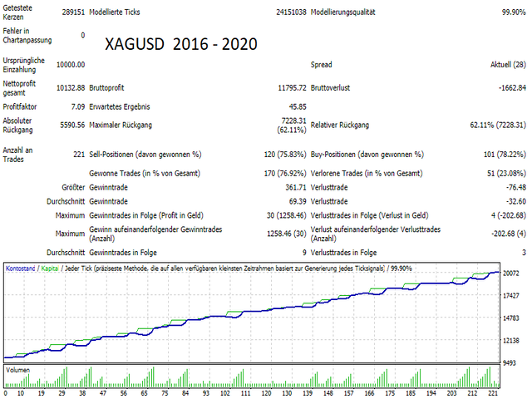Click the Erwartetes Ergebnis label
Image resolution: width=532 pixels, height=399 pixels.
(120, 107)
